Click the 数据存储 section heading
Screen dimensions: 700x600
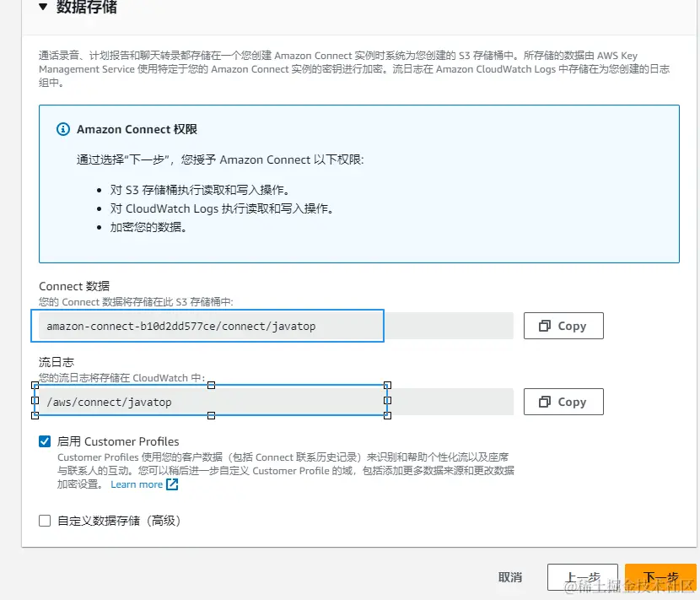tap(87, 7)
